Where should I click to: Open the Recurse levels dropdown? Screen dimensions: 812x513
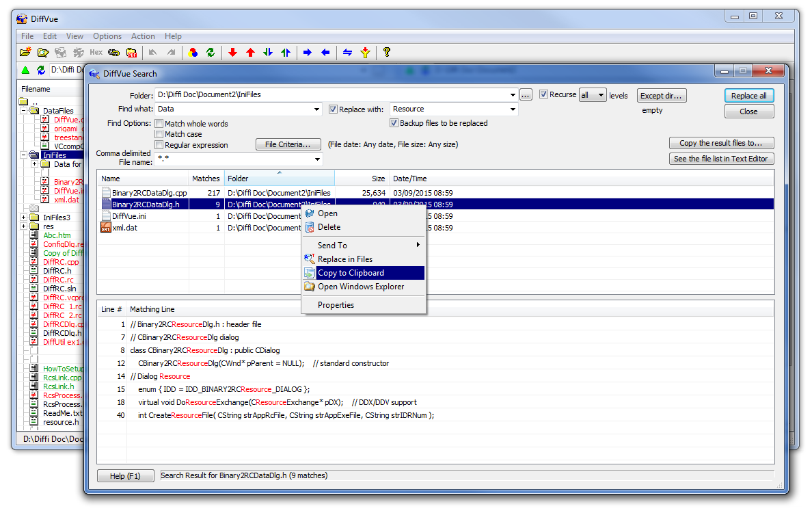pos(601,95)
